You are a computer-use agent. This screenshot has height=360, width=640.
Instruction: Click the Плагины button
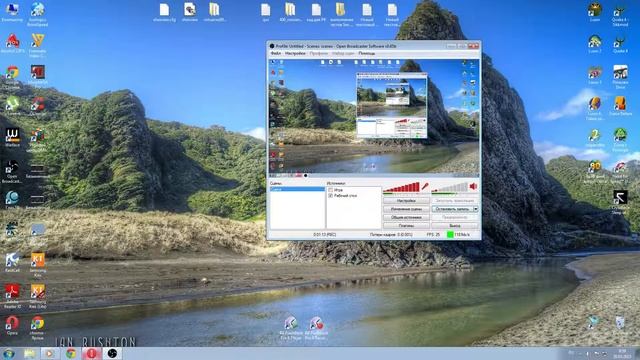point(406,226)
